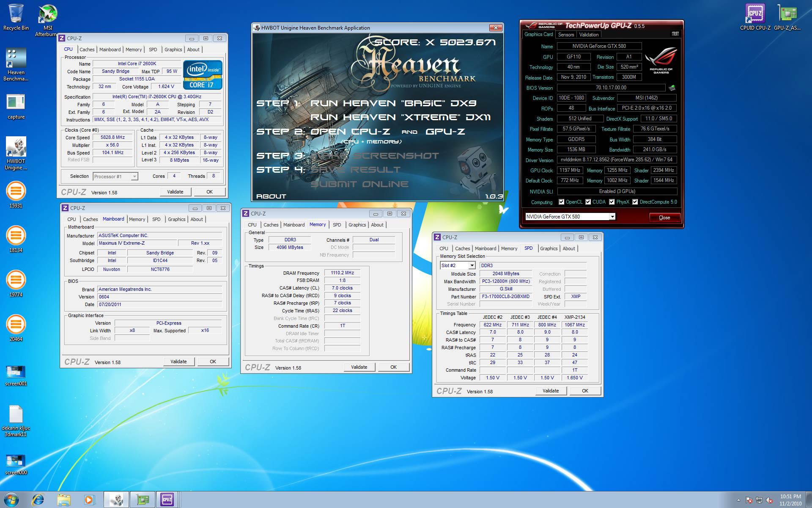The image size is (812, 508).
Task: Open the NVIDIA GeForce GTX 580 GPU dropdown
Action: point(612,217)
